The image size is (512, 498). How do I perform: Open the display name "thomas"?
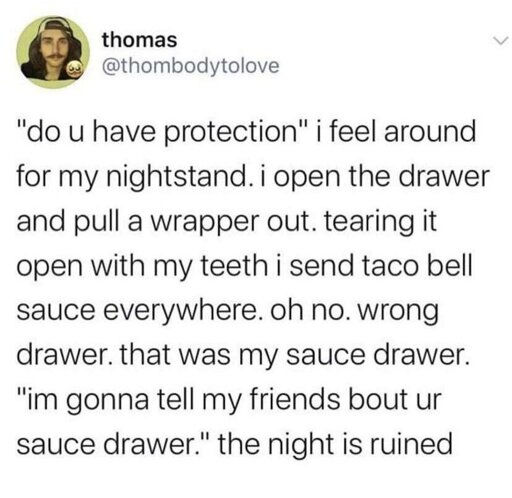coord(139,40)
